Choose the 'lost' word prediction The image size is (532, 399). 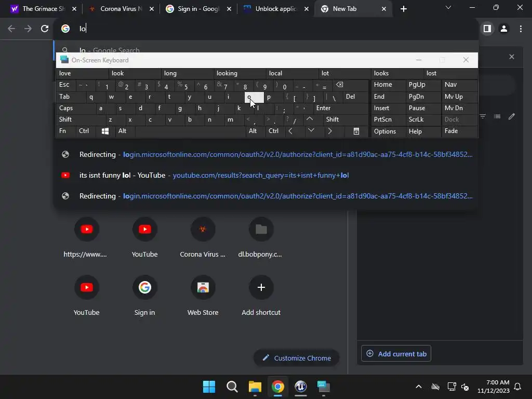pyautogui.click(x=450, y=73)
